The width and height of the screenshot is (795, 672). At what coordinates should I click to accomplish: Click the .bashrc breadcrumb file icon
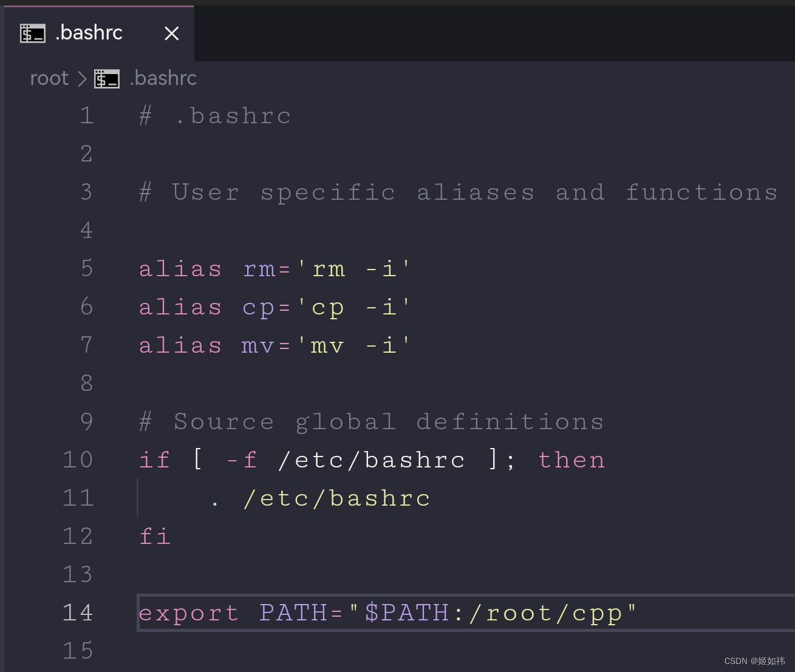(x=107, y=79)
